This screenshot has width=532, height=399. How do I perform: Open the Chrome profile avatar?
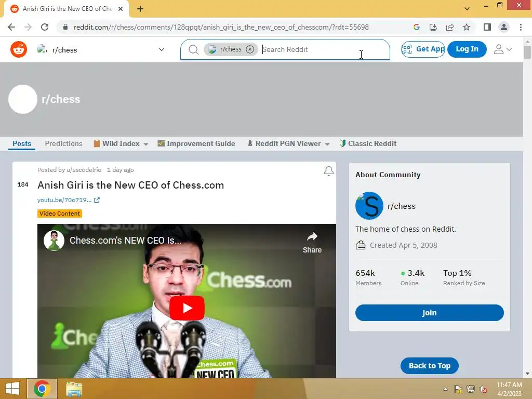click(504, 27)
